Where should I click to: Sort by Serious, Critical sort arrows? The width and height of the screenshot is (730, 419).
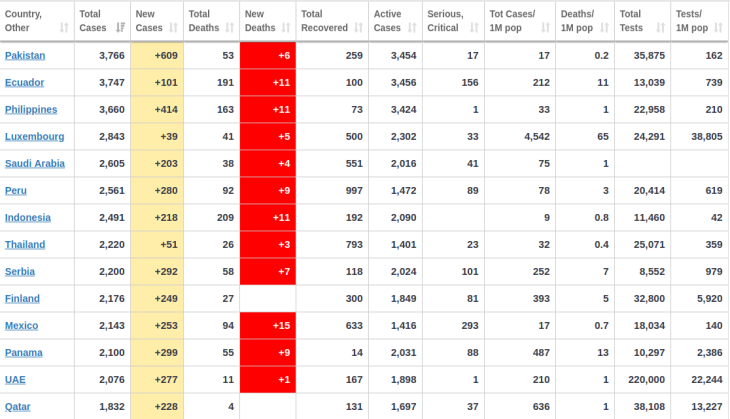click(x=474, y=28)
